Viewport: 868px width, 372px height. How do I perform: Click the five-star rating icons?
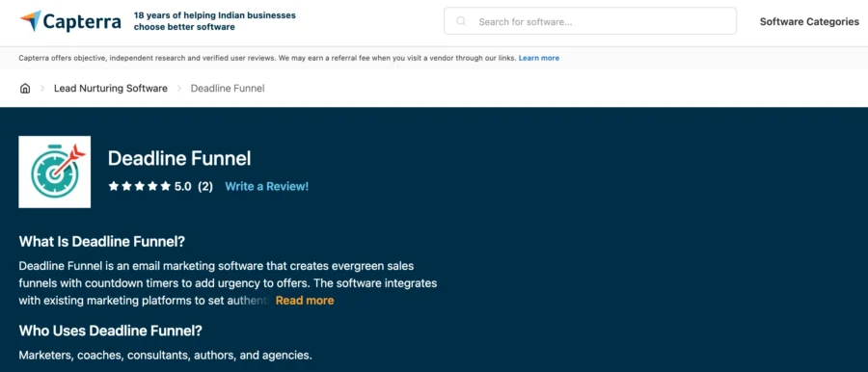click(x=140, y=187)
